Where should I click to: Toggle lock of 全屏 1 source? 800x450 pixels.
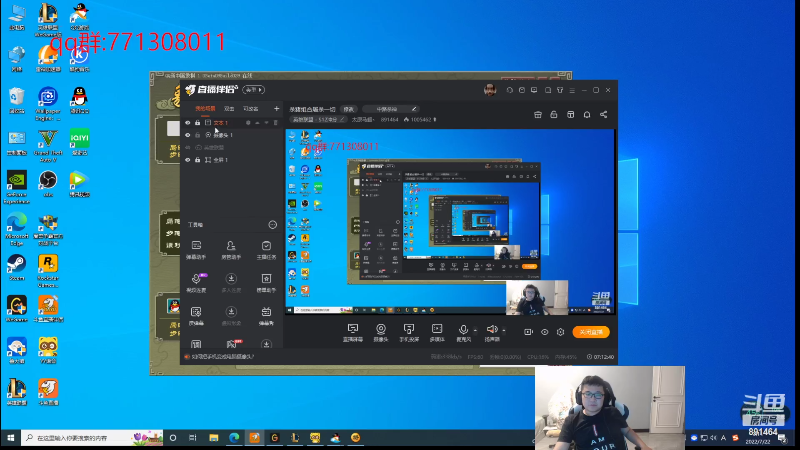click(x=197, y=160)
